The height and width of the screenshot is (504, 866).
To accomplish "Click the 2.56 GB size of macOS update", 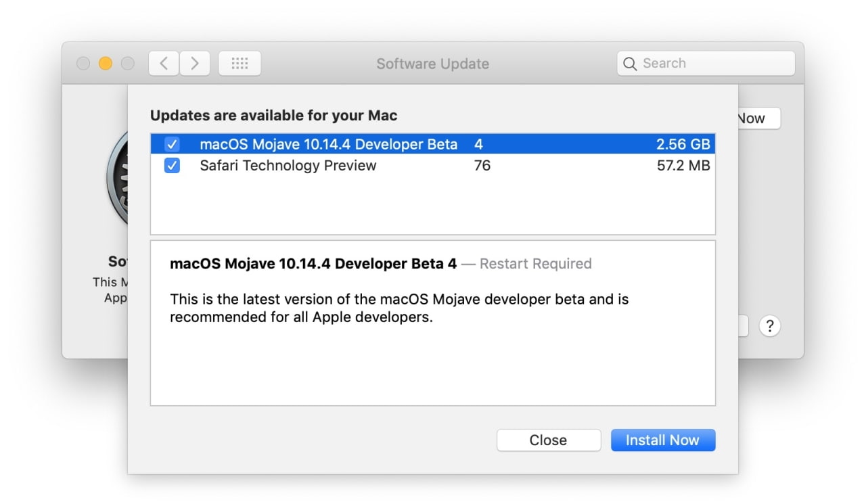I will coord(683,144).
